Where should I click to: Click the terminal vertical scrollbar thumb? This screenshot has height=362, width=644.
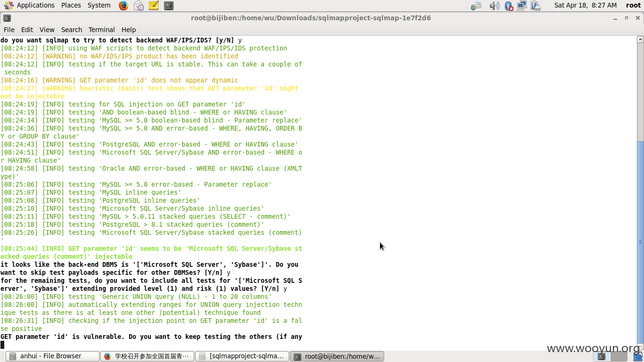640,242
